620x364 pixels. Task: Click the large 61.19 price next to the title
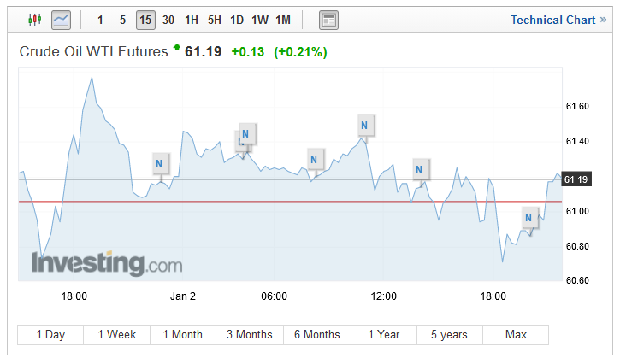click(204, 52)
